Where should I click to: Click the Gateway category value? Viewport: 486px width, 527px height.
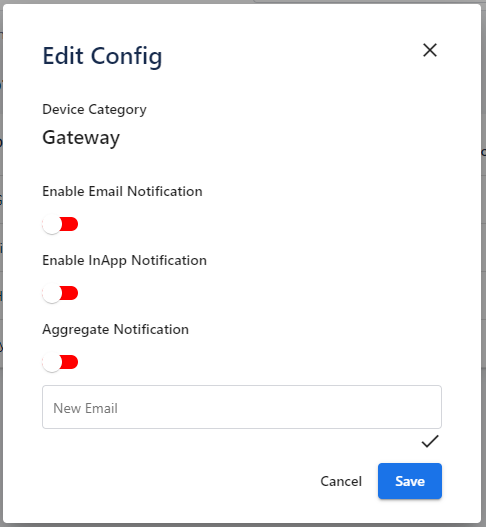81,138
